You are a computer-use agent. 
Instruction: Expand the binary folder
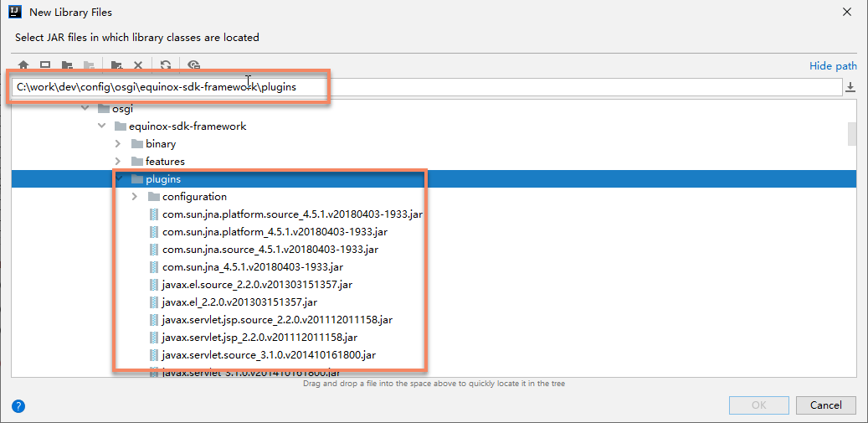point(118,144)
